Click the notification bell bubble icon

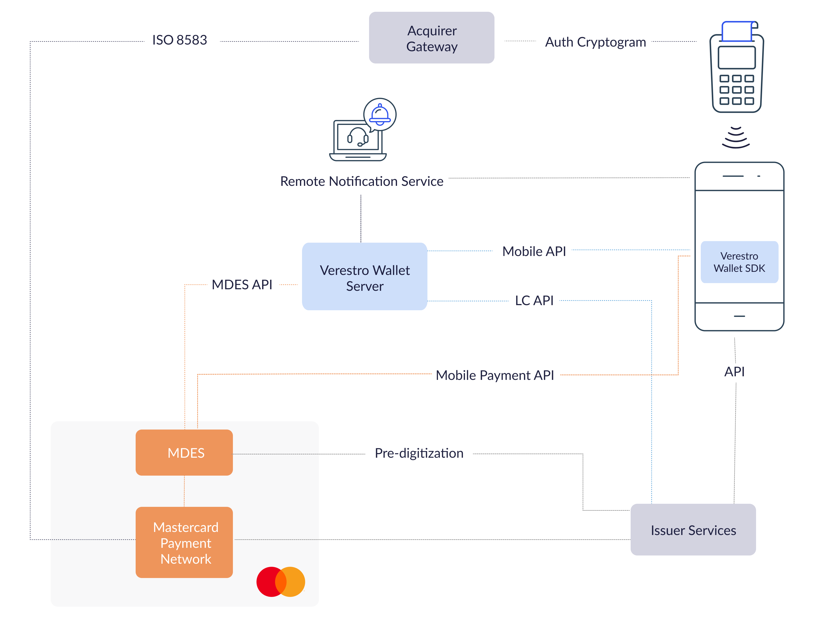point(380,115)
